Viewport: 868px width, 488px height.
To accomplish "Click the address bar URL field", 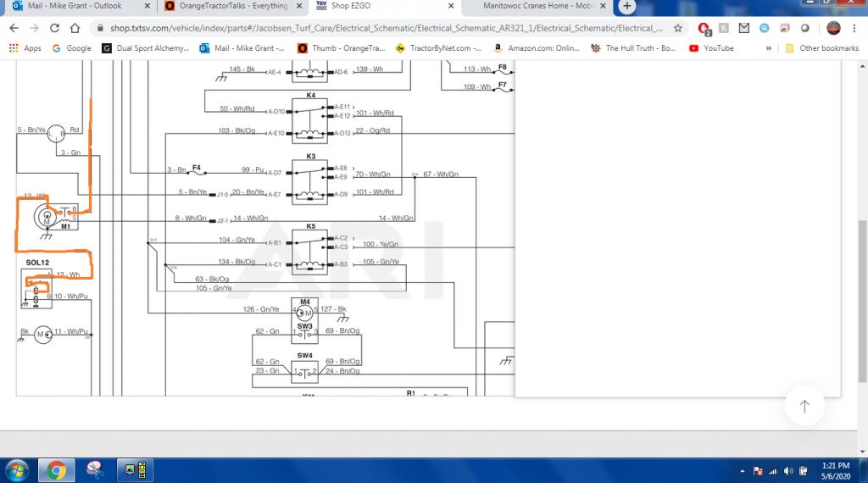I will [x=381, y=28].
